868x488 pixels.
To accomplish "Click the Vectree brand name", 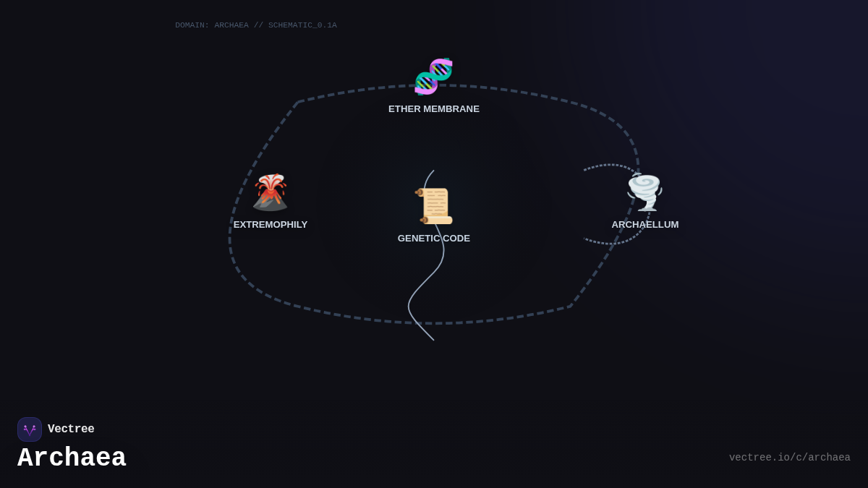I will coord(71,429).
